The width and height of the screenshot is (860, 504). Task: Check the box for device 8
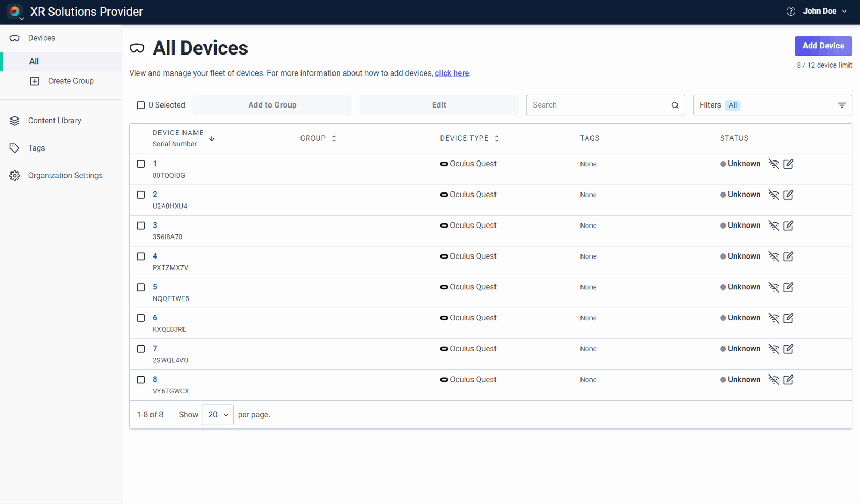[141, 380]
